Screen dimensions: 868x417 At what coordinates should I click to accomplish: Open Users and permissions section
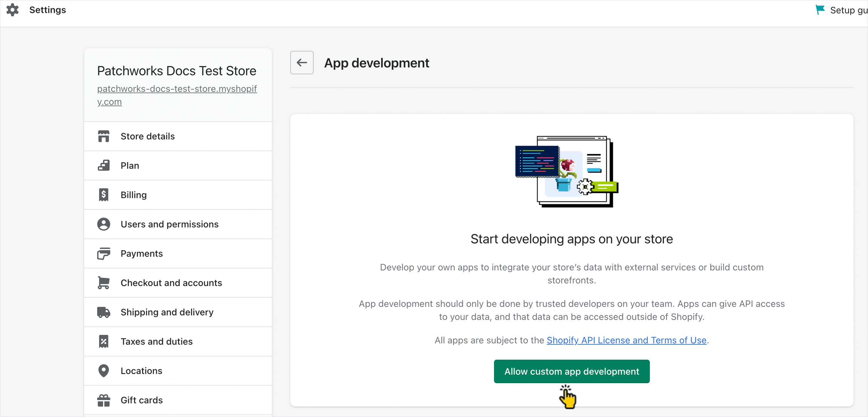tap(169, 224)
